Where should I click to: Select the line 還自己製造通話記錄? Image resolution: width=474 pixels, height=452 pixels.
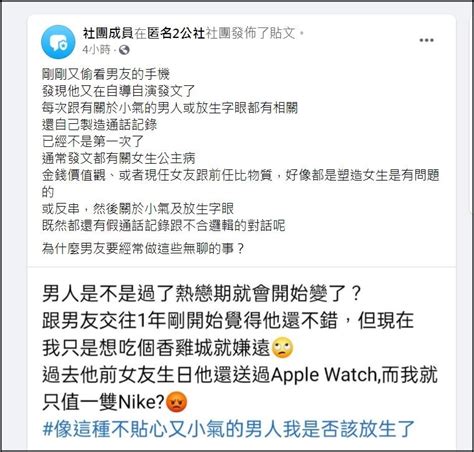coord(99,125)
